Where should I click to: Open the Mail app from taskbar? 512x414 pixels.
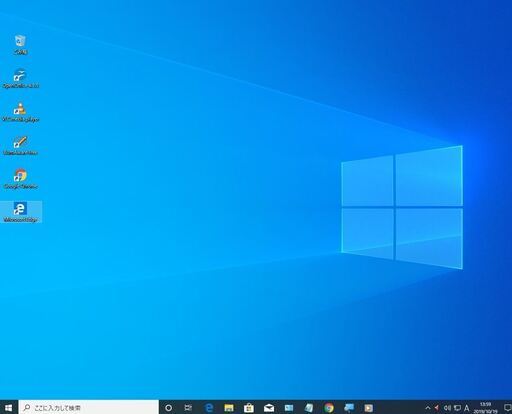[269, 408]
